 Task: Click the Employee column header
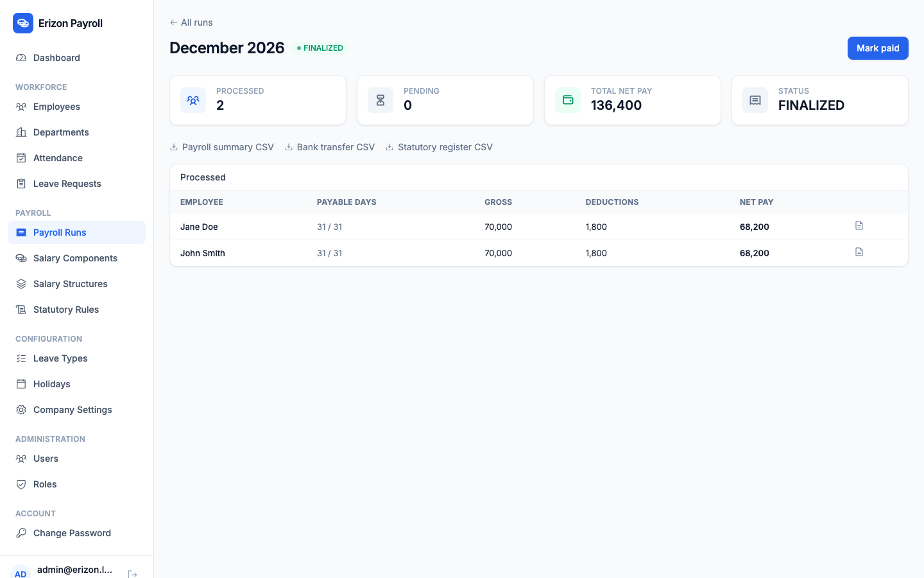click(x=201, y=202)
